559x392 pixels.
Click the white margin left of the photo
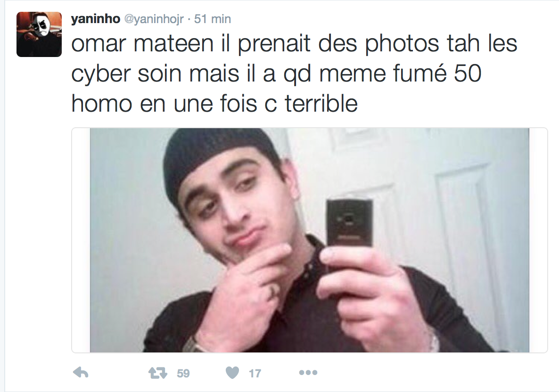81,240
